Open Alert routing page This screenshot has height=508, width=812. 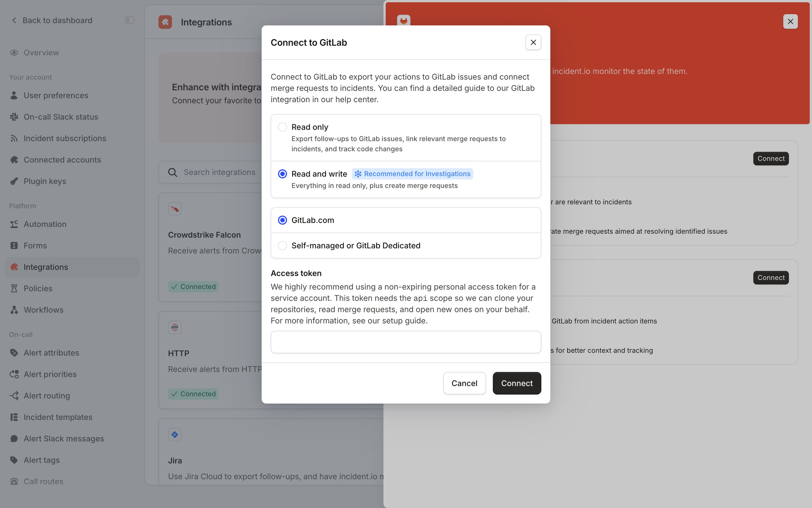coord(72,396)
